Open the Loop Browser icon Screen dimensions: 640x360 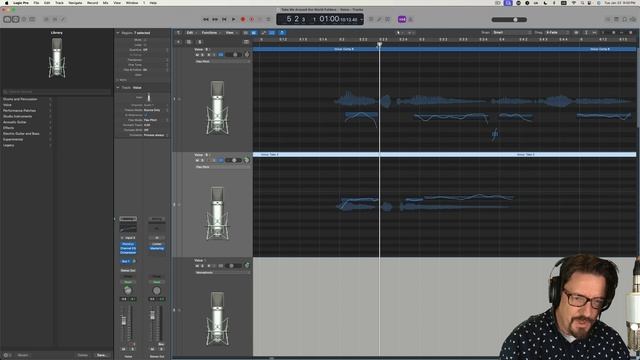pyautogui.click(x=624, y=19)
